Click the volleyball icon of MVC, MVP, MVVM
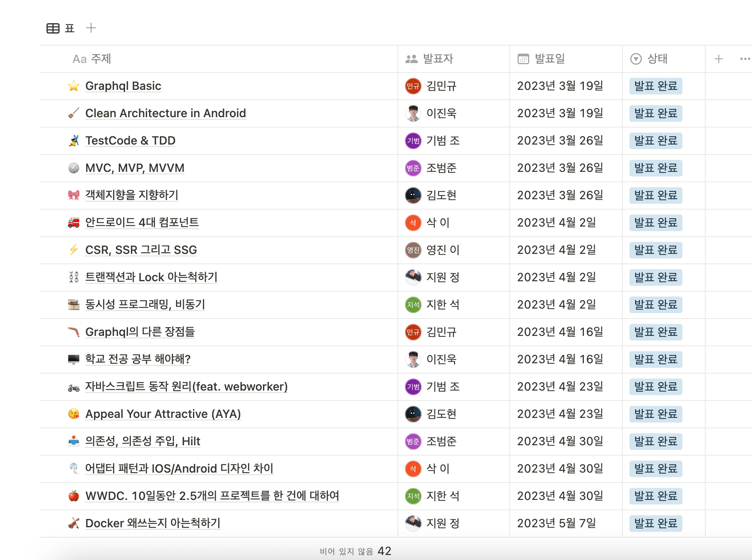752x560 pixels. [x=74, y=168]
